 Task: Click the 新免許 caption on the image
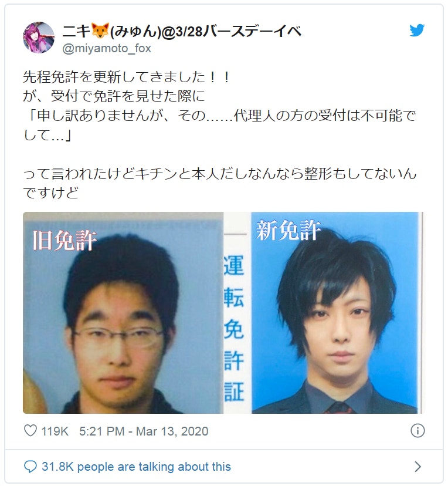pos(289,230)
